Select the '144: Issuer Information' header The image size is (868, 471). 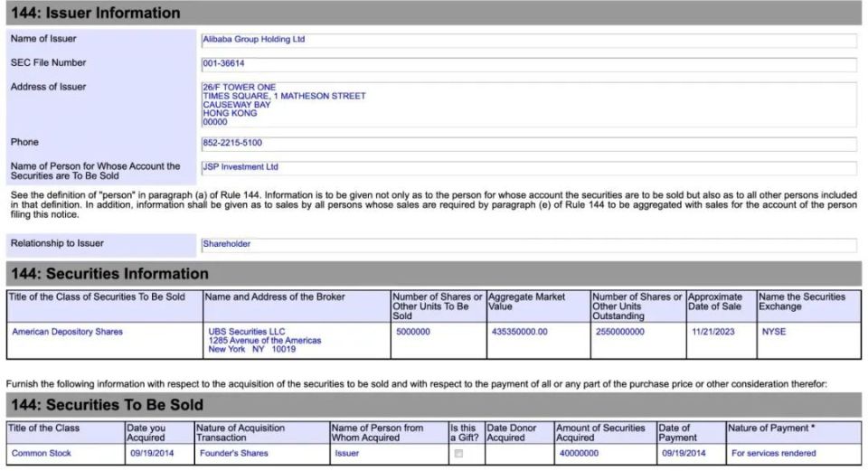(433, 13)
